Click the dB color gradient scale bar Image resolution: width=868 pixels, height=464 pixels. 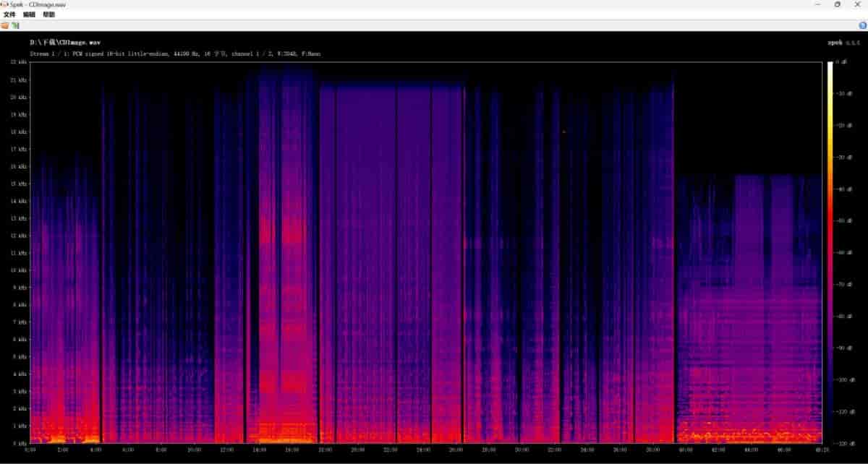[830, 253]
